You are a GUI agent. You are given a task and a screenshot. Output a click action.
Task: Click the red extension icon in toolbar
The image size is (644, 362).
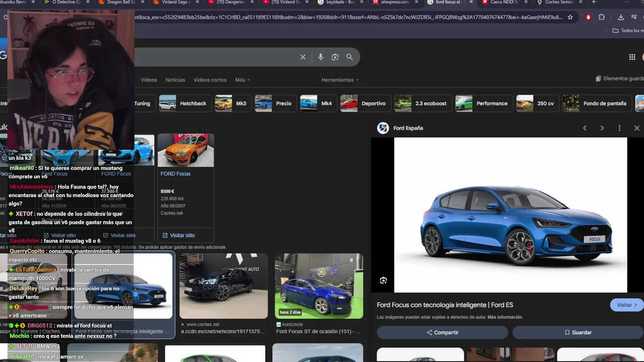tap(588, 17)
